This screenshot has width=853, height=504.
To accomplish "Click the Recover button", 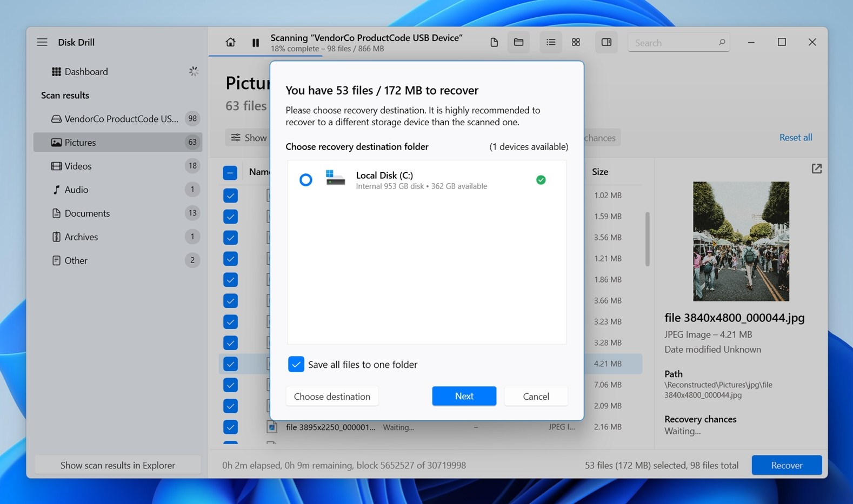I will tap(787, 465).
